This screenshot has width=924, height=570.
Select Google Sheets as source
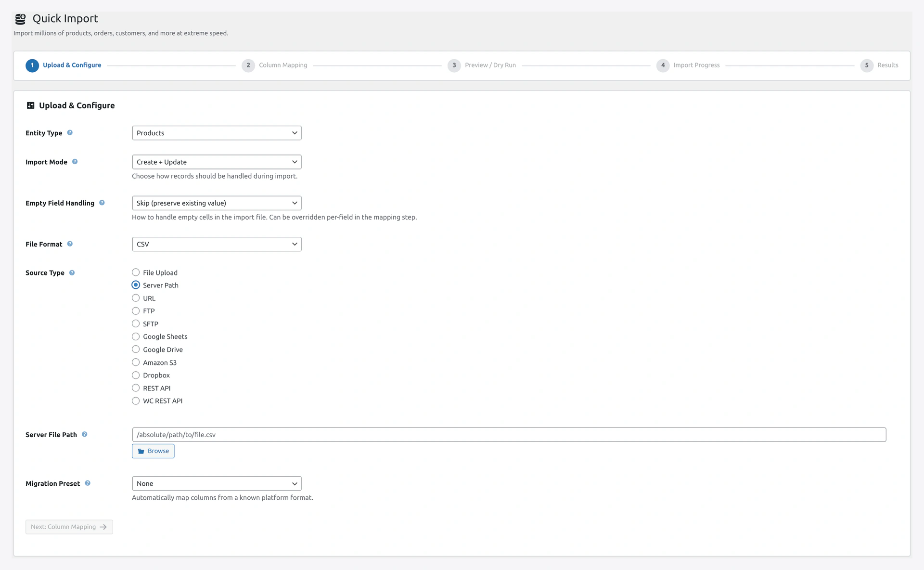point(136,337)
